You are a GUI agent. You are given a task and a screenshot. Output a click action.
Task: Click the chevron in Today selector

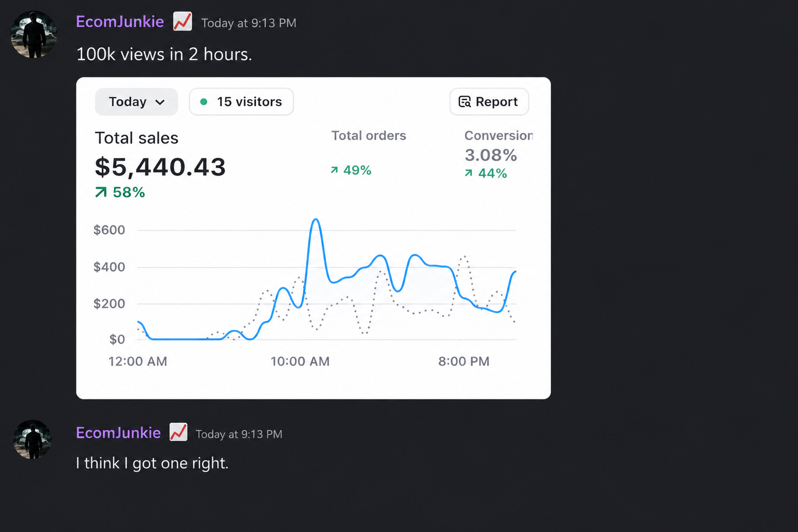(160, 102)
